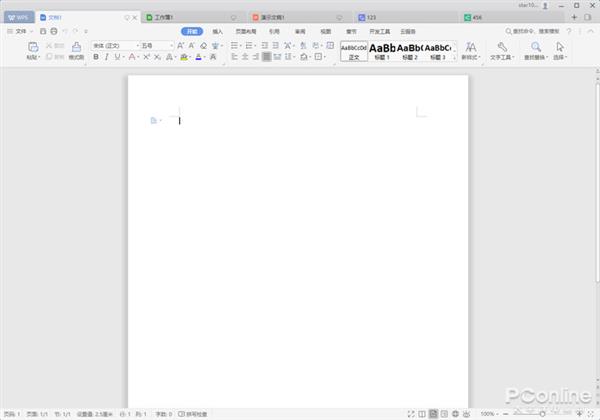Viewport: 600px width, 420px height.
Task: Switch to the 456 document tab
Action: (512, 17)
